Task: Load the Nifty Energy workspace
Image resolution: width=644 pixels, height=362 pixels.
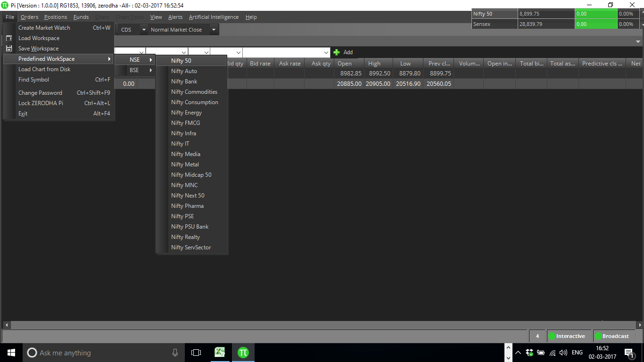Action: tap(192, 113)
